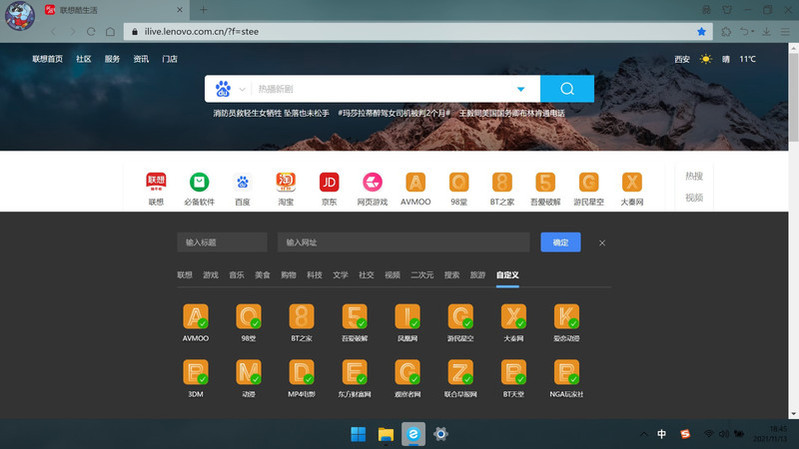
Task: Switch to the 二次元 category tab
Action: pyautogui.click(x=421, y=274)
